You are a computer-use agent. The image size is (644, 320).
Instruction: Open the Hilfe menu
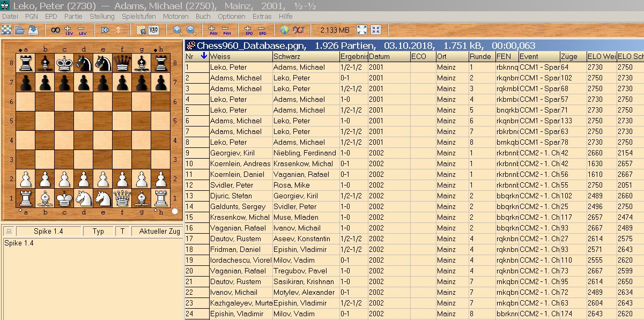[x=286, y=17]
